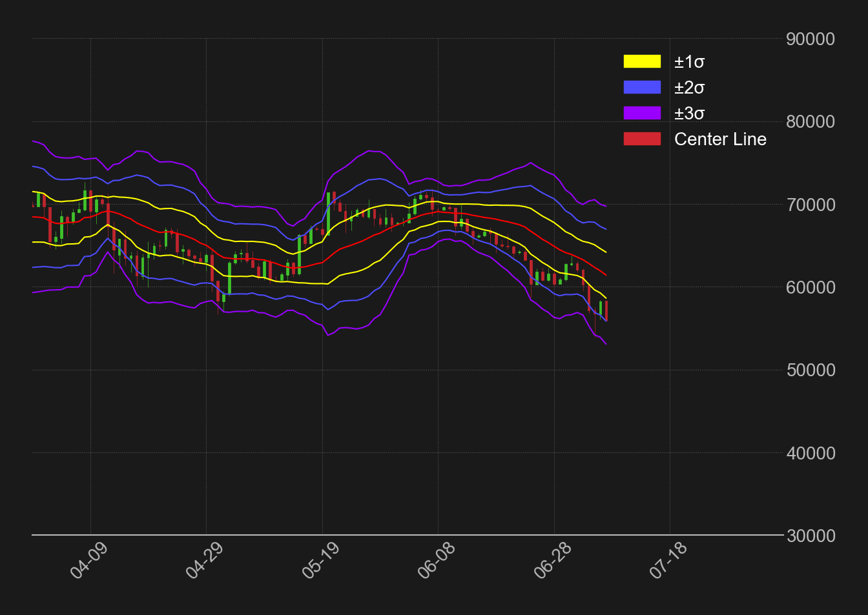
Task: Click the blue ±2σ legend swatch
Action: tap(642, 87)
